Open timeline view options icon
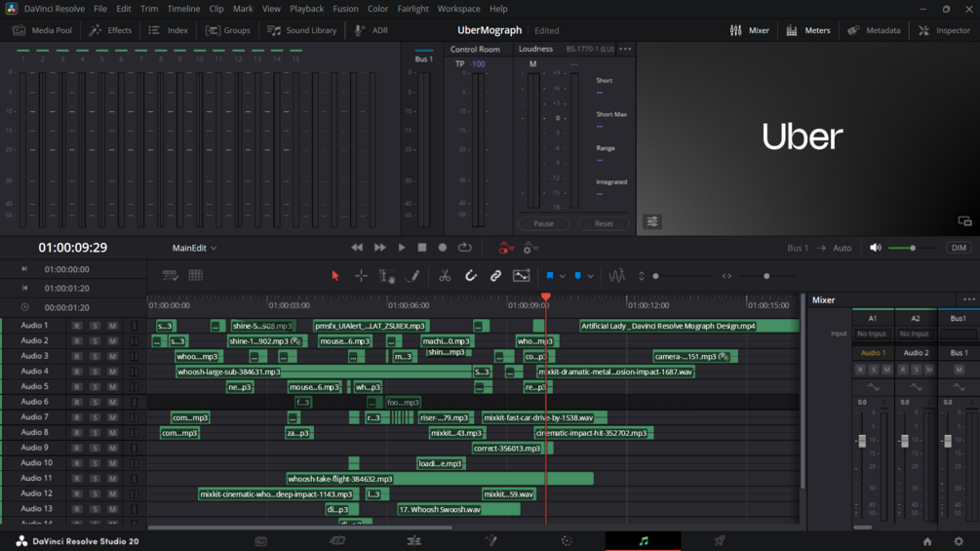The height and width of the screenshot is (551, 980). (170, 275)
